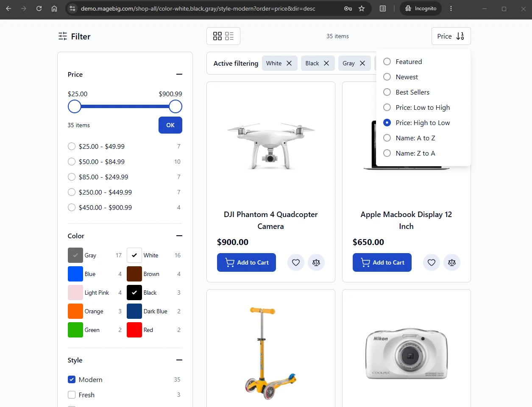Viewport: 532px width, 407px height.
Task: Select the Blue color swatch
Action: point(75,274)
